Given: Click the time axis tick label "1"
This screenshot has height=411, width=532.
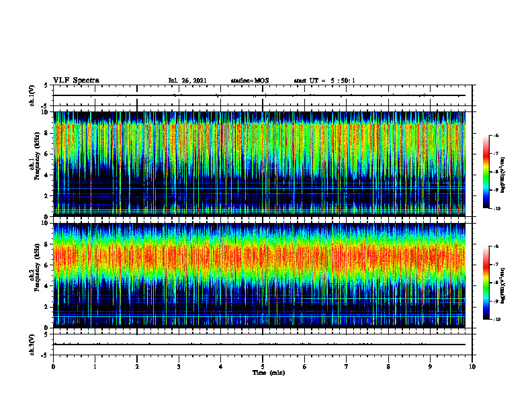Looking at the screenshot, I should click(x=95, y=367).
